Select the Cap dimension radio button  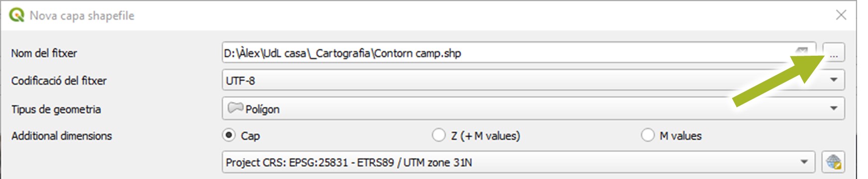click(x=229, y=135)
